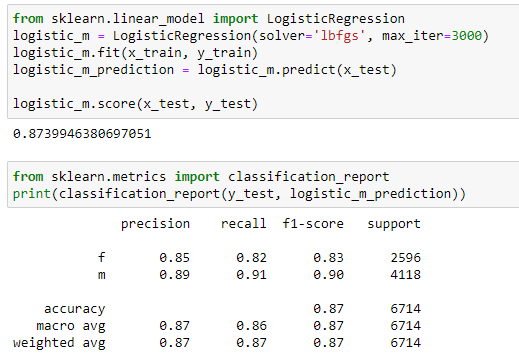The image size is (519, 364).
Task: Click the f class row label
Action: point(102,257)
